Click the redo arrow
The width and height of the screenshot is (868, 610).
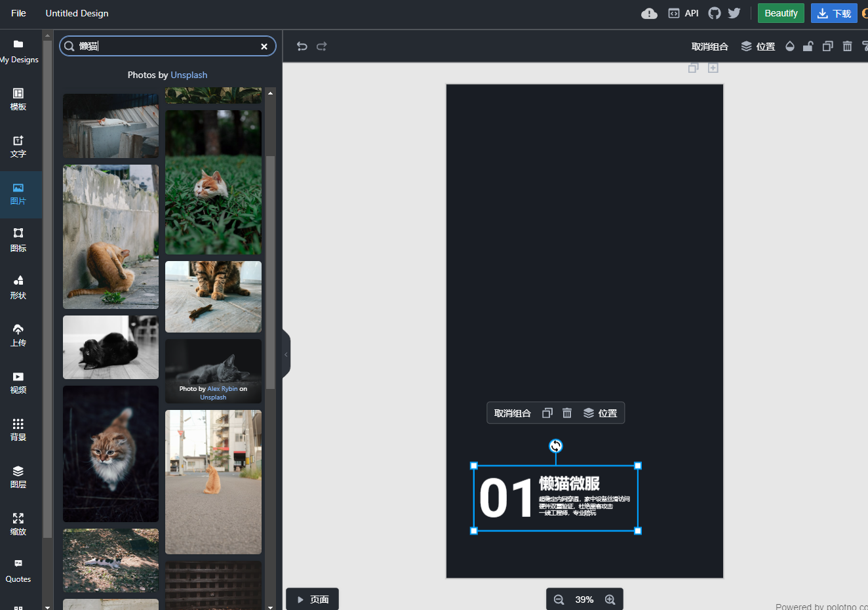[322, 46]
